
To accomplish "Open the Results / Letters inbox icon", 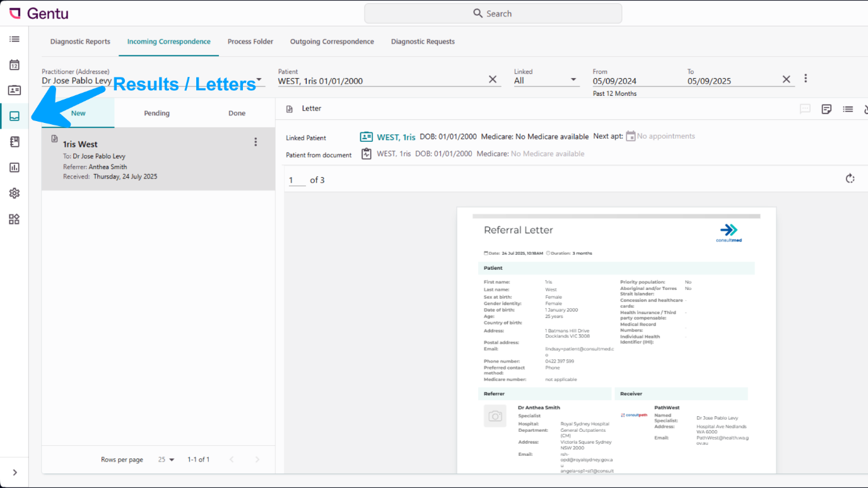I will point(14,117).
